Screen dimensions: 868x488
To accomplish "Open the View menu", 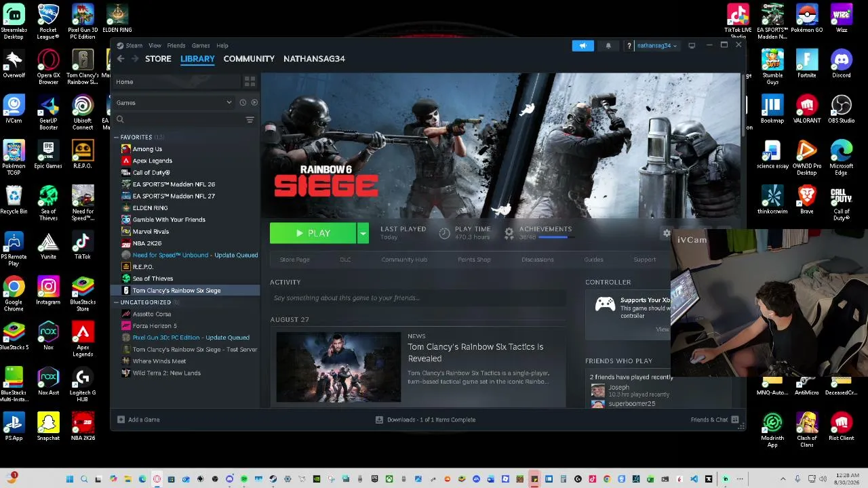I will (x=155, y=45).
